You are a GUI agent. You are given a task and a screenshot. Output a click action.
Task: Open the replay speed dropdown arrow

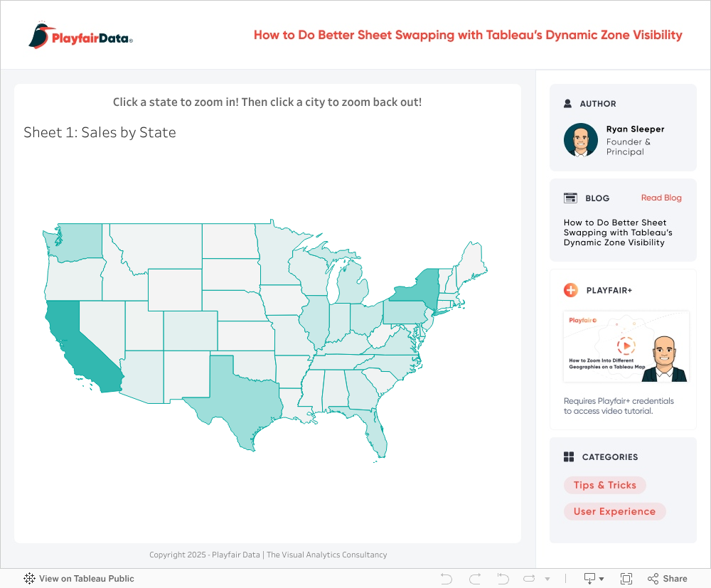(x=547, y=579)
